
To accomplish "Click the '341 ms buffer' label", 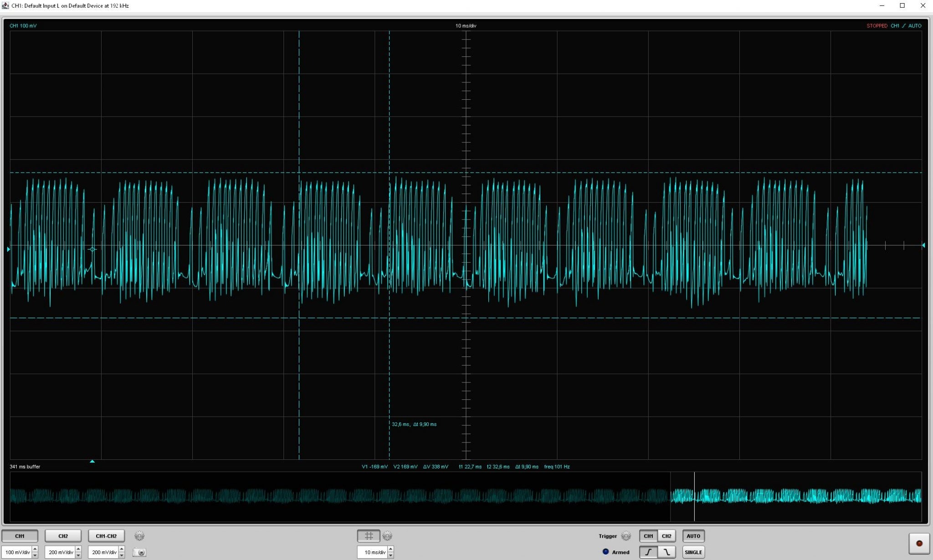I will (x=25, y=467).
